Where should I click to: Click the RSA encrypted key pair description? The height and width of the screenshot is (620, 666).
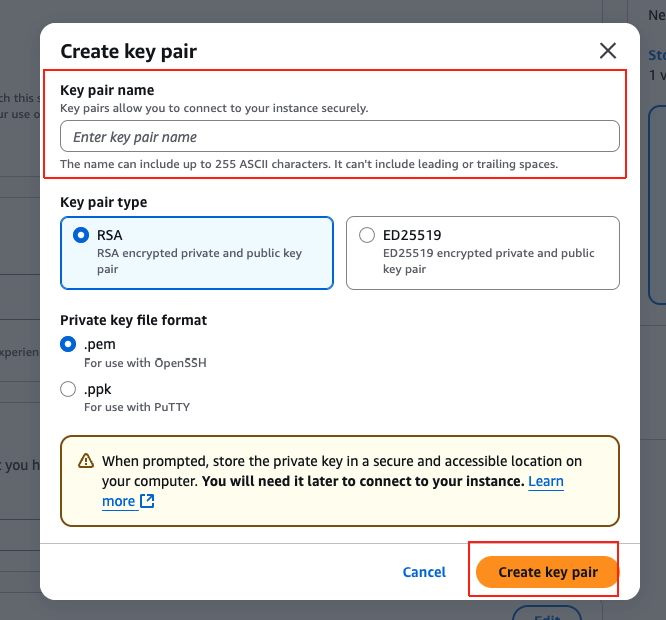pyautogui.click(x=199, y=261)
